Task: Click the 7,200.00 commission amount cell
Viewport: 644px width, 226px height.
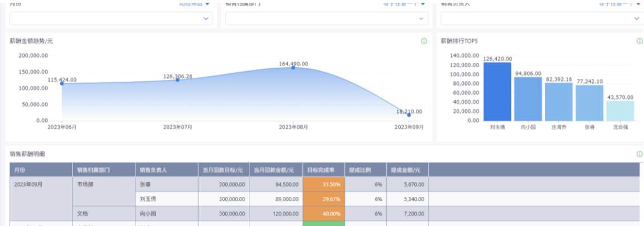Action: [x=408, y=214]
